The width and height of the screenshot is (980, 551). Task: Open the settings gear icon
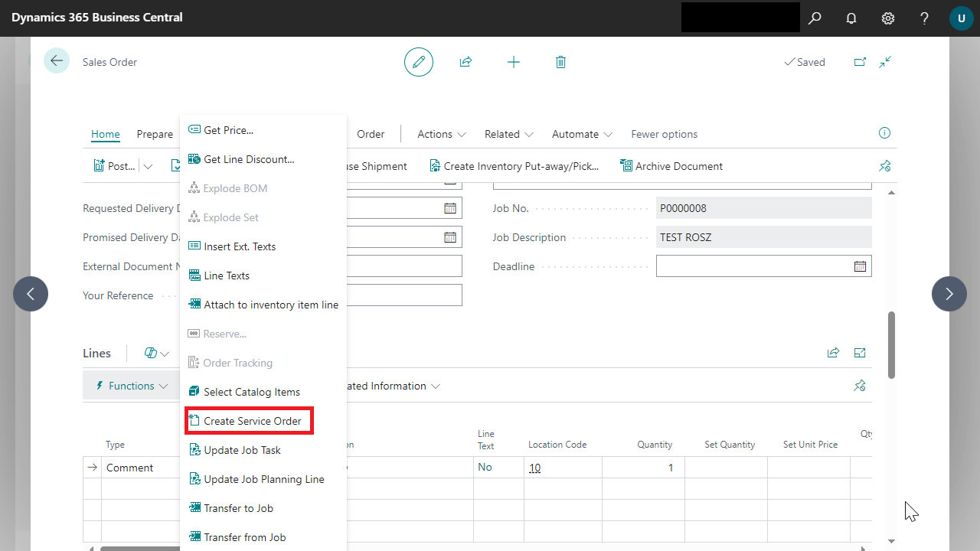click(888, 18)
